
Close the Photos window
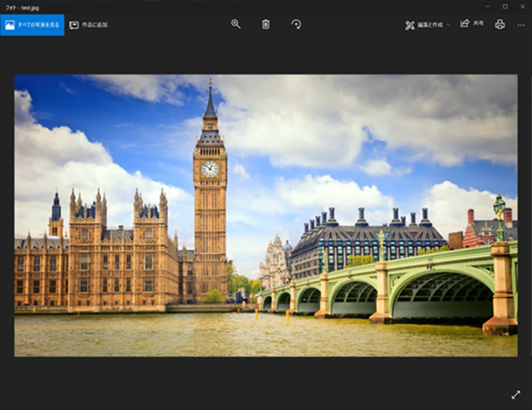coord(523,7)
